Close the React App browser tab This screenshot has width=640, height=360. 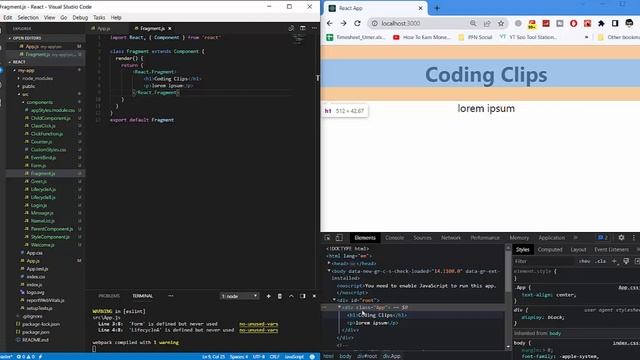tap(420, 8)
